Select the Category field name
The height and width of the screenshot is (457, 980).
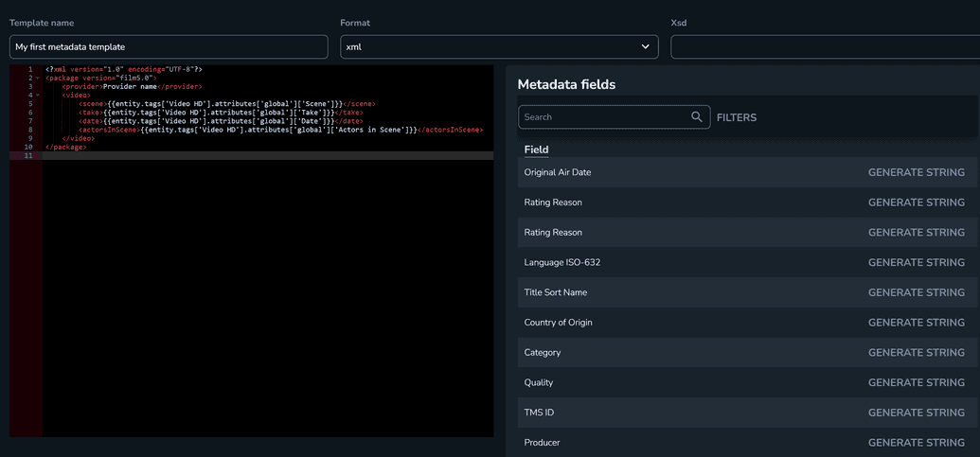tap(543, 352)
